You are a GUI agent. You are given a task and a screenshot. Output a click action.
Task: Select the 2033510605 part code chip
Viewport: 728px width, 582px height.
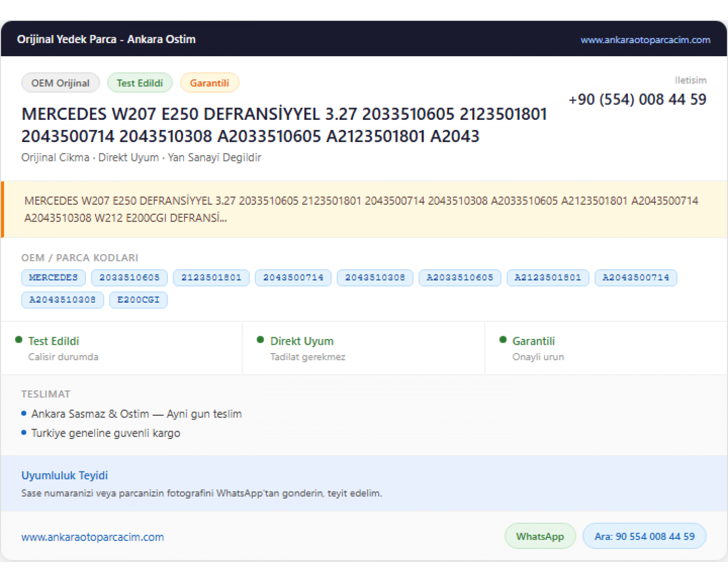point(130,278)
